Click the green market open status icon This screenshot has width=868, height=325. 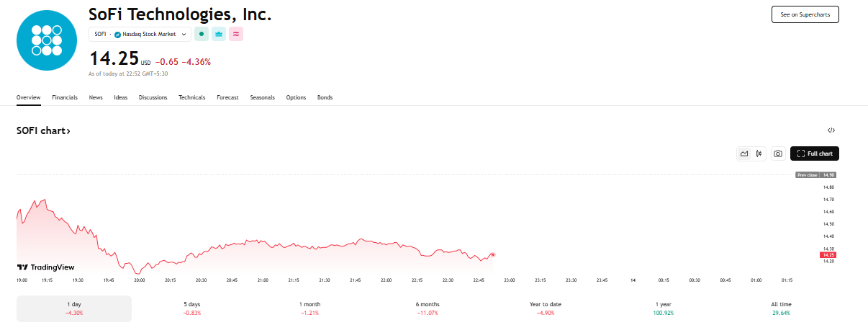[x=202, y=34]
